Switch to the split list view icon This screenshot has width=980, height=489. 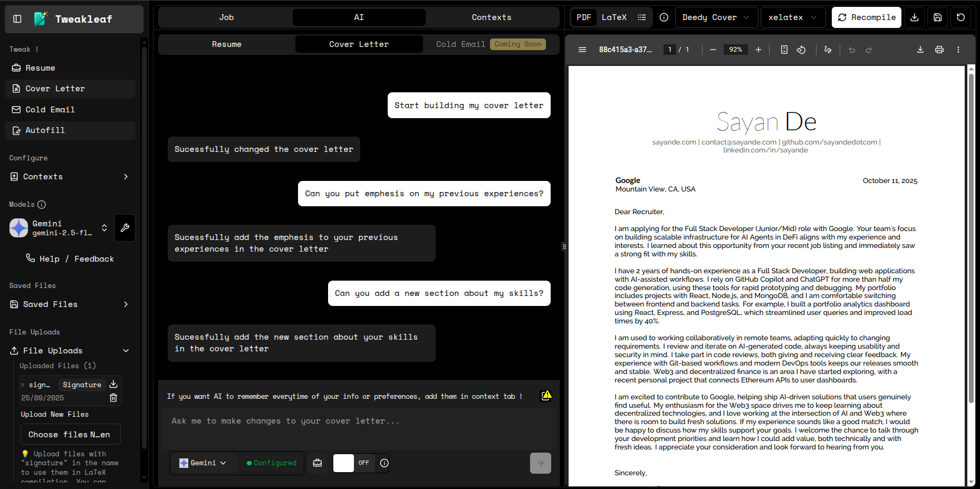click(641, 17)
